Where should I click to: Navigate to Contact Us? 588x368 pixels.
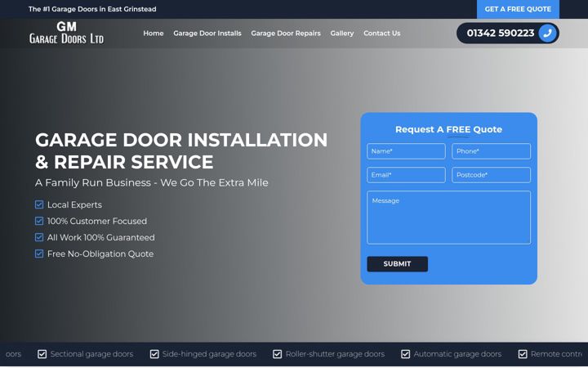(x=381, y=34)
